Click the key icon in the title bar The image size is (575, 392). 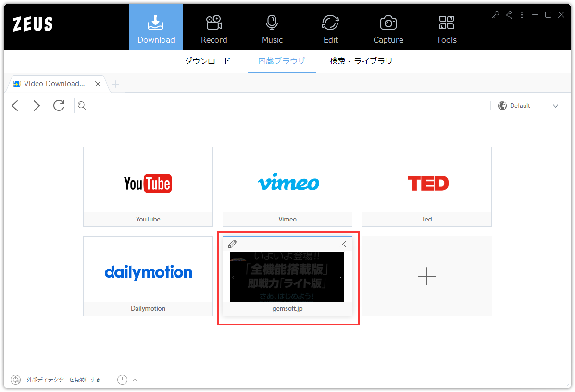pos(495,15)
